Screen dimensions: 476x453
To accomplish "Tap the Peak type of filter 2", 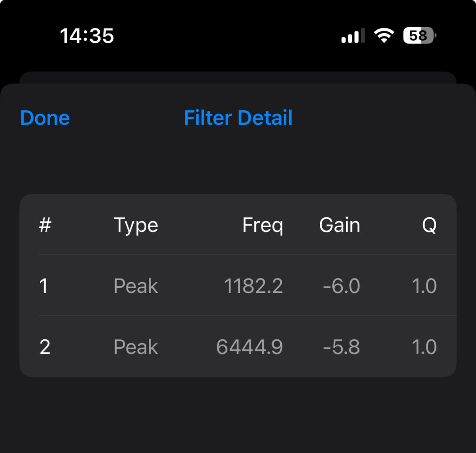I will [136, 347].
